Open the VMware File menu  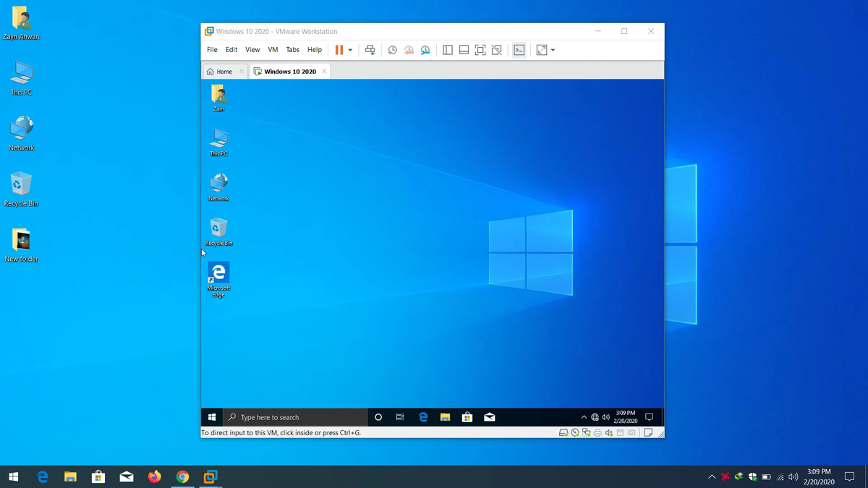pos(212,50)
